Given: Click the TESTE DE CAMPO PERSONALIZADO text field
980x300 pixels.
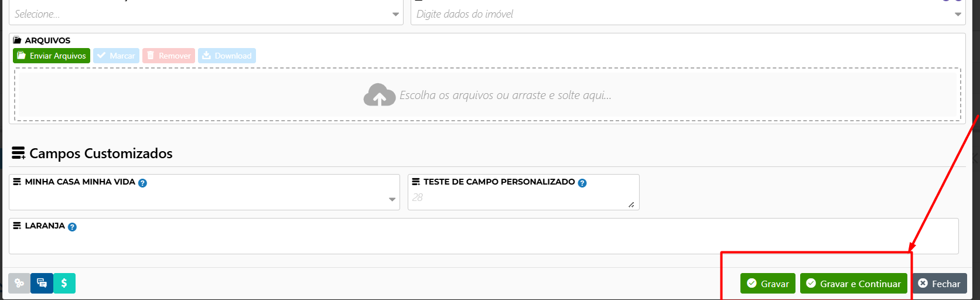Looking at the screenshot, I should pyautogui.click(x=524, y=198).
